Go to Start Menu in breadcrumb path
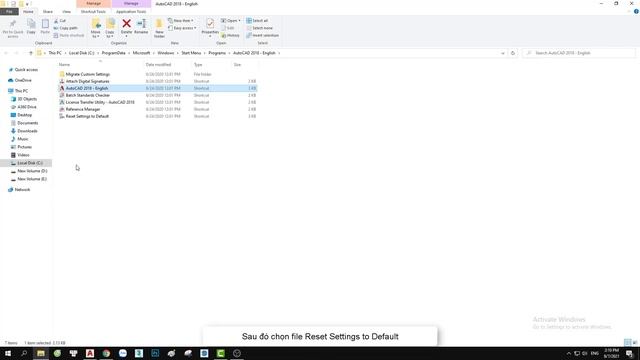The width and height of the screenshot is (640, 360). pyautogui.click(x=191, y=53)
